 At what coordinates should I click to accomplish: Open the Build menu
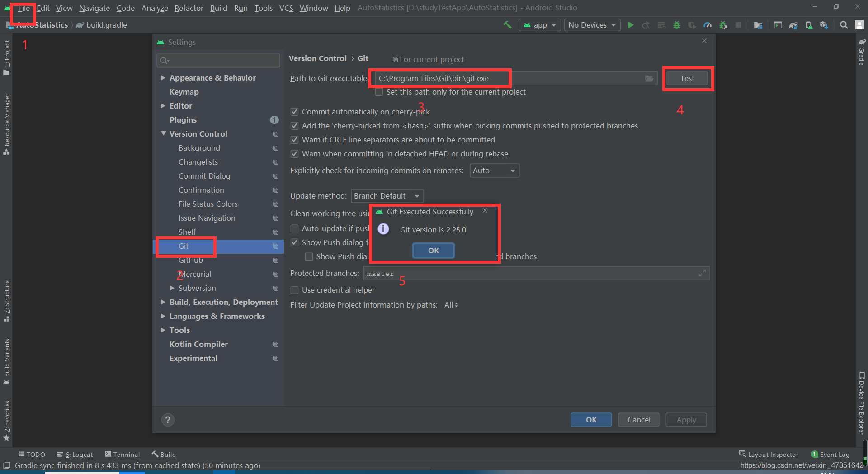point(219,8)
